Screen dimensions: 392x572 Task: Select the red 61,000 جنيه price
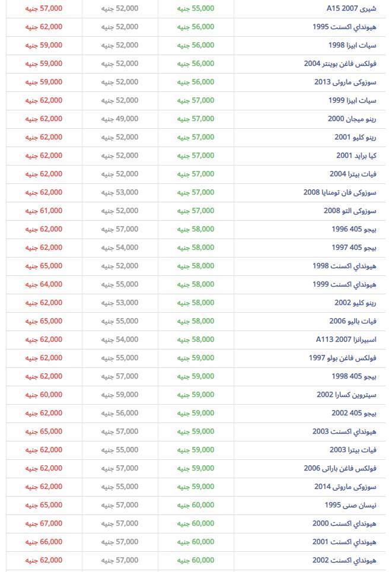(44, 211)
